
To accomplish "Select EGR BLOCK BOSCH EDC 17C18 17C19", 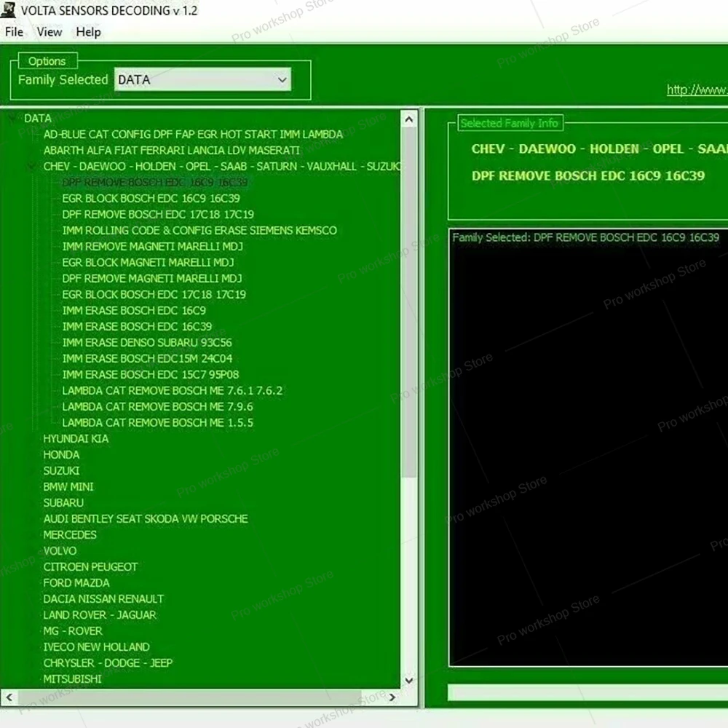I will click(154, 294).
